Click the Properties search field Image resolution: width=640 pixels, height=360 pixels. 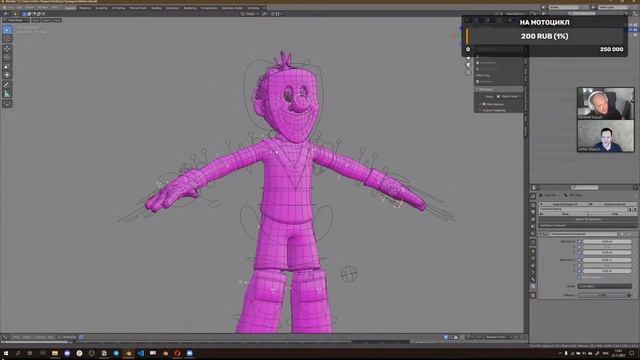pyautogui.click(x=584, y=188)
